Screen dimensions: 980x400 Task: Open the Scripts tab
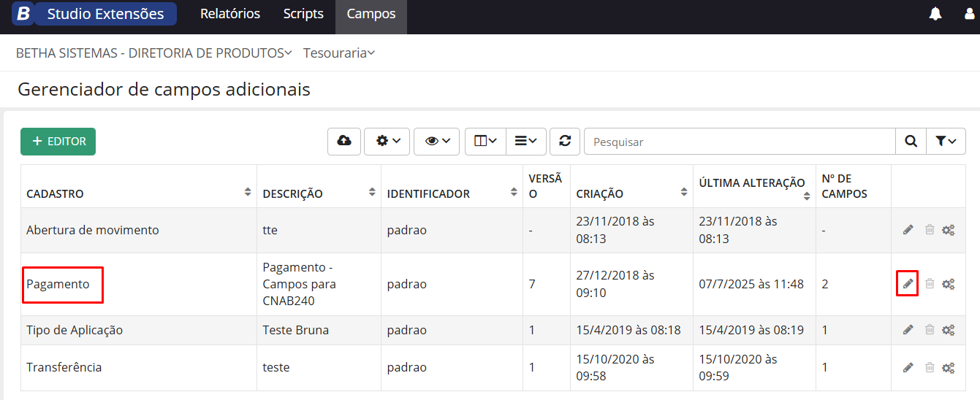[303, 14]
